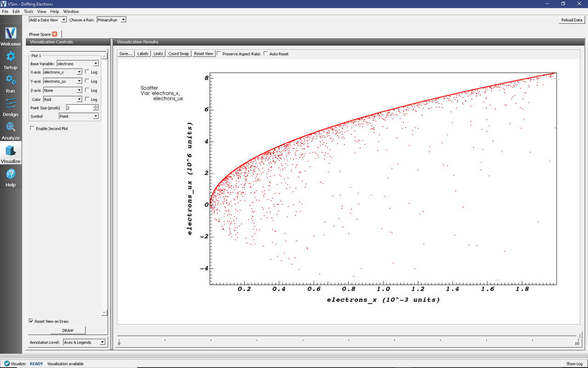588x368 pixels.
Task: Open the Help question mark icon
Action: pos(11,174)
